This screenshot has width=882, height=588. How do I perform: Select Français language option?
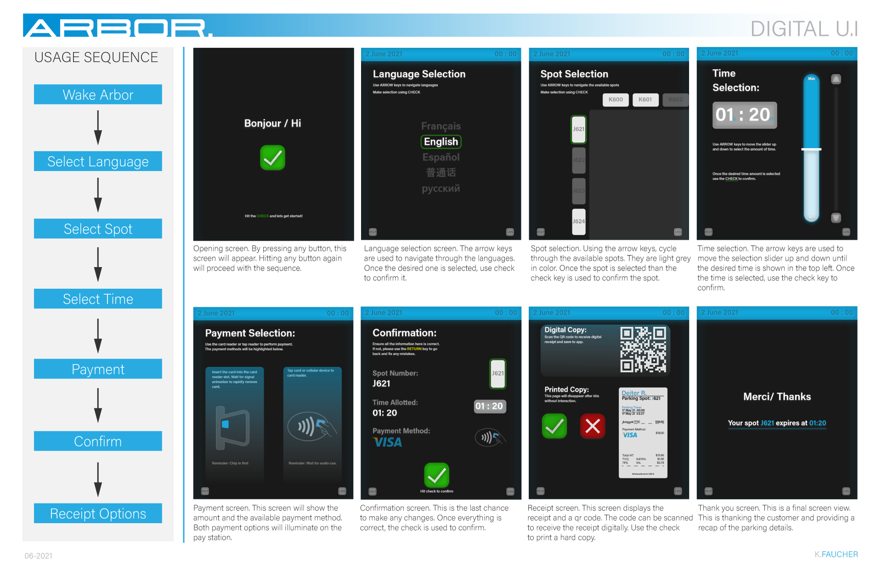(x=441, y=126)
